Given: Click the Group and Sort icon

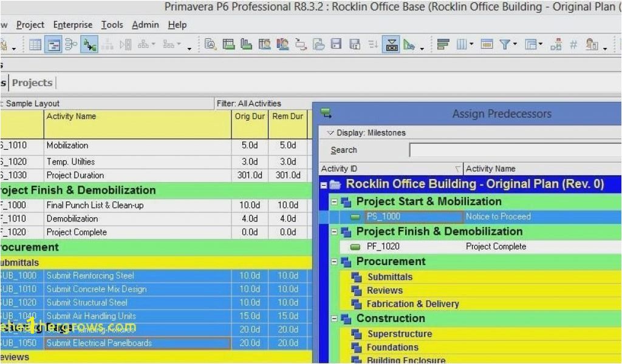Looking at the screenshot, I should 530,44.
